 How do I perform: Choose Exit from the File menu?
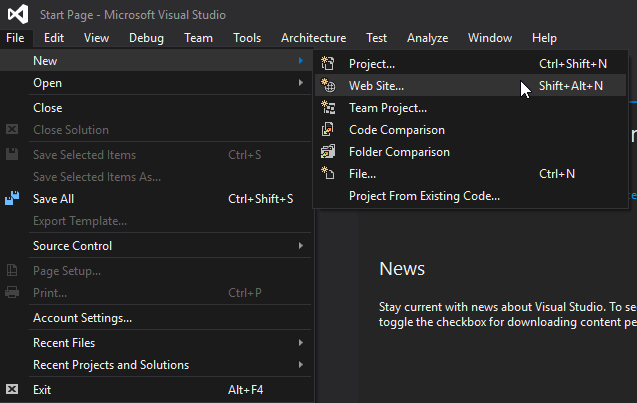[156, 389]
